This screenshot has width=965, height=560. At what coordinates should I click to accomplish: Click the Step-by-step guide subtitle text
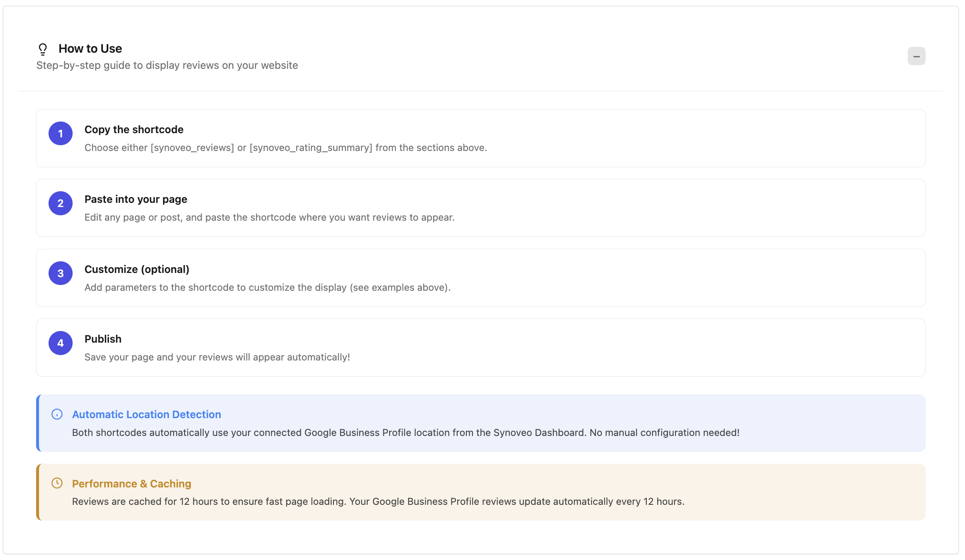tap(167, 65)
